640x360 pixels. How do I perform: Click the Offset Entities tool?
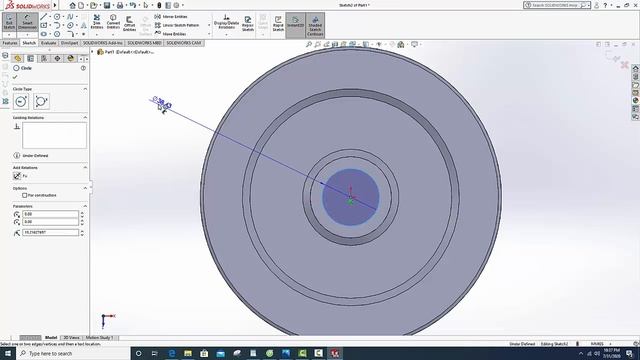129,24
